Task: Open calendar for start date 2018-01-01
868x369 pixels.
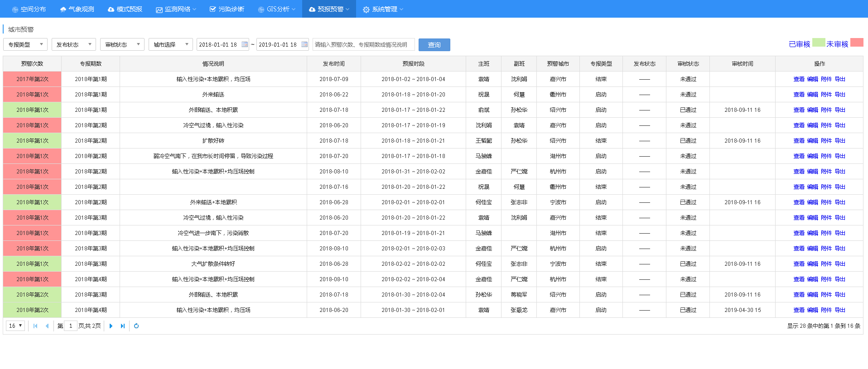Action: coord(245,44)
